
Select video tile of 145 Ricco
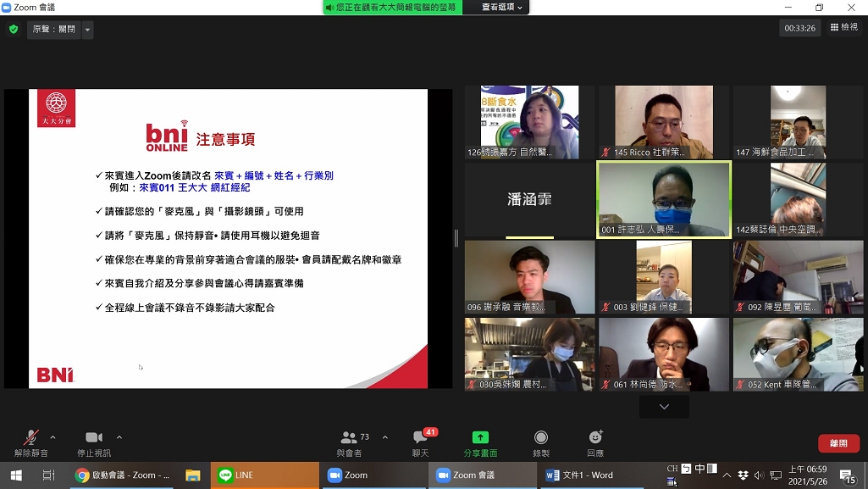664,122
